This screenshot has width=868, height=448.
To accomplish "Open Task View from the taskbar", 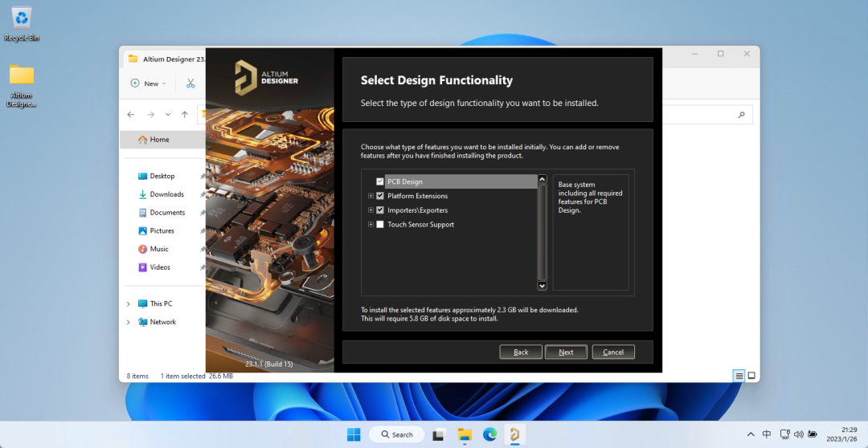I will tap(439, 434).
